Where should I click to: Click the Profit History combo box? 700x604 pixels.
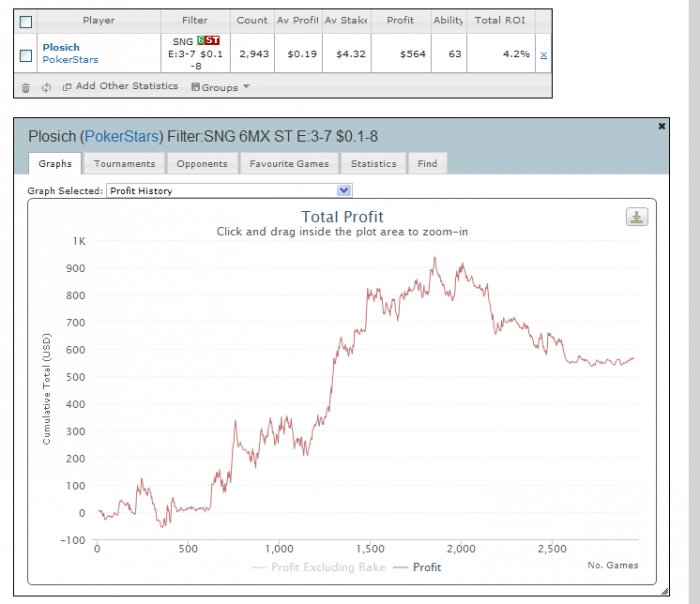229,191
